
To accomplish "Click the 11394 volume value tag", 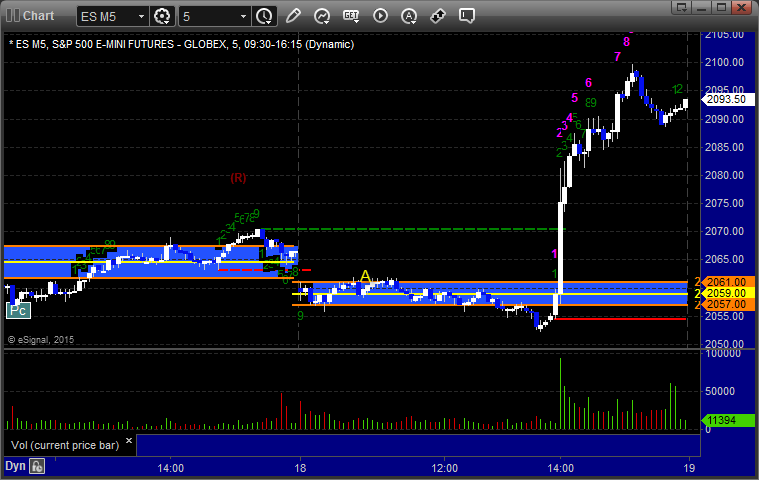I will [728, 420].
